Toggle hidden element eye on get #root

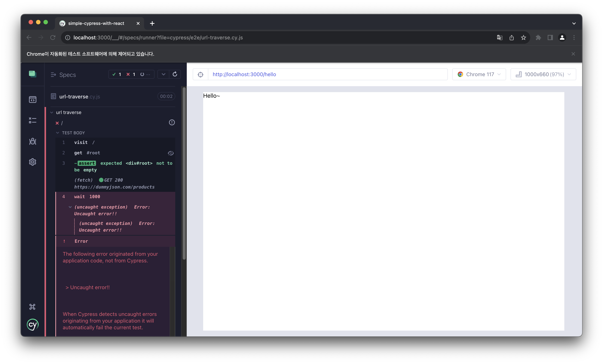pyautogui.click(x=171, y=153)
